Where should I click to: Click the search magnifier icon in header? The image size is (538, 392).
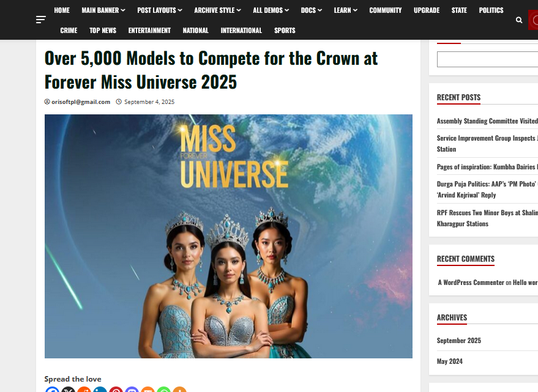[x=519, y=20]
